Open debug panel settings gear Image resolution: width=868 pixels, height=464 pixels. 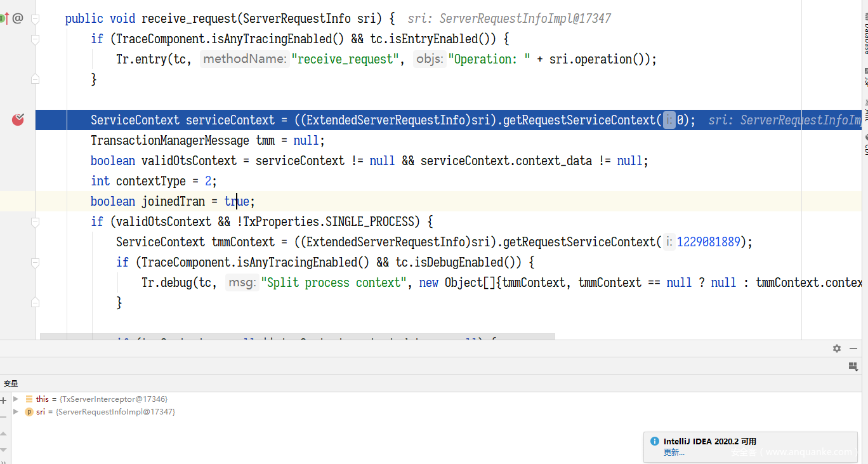[x=837, y=348]
